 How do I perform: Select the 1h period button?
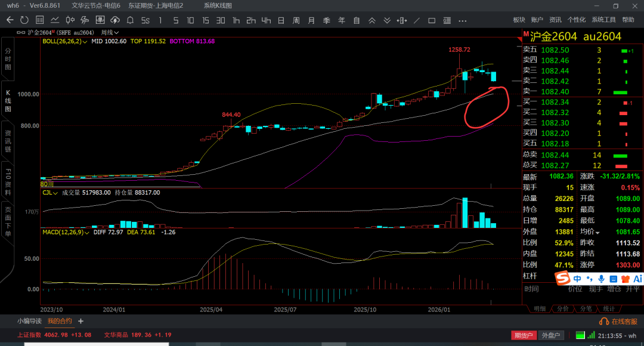pyautogui.click(x=236, y=20)
